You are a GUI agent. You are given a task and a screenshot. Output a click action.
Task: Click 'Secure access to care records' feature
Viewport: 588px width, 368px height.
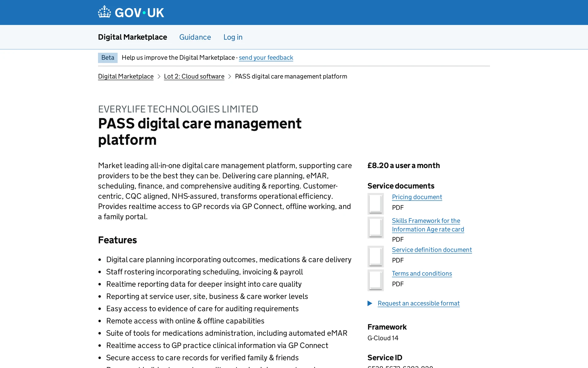click(x=202, y=358)
